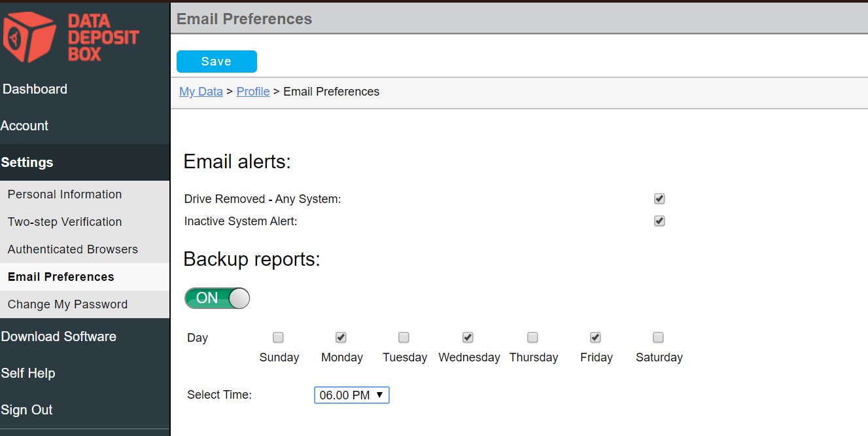Viewport: 868px width, 436px height.
Task: Uncheck Friday from the backup schedule
Action: pos(595,337)
